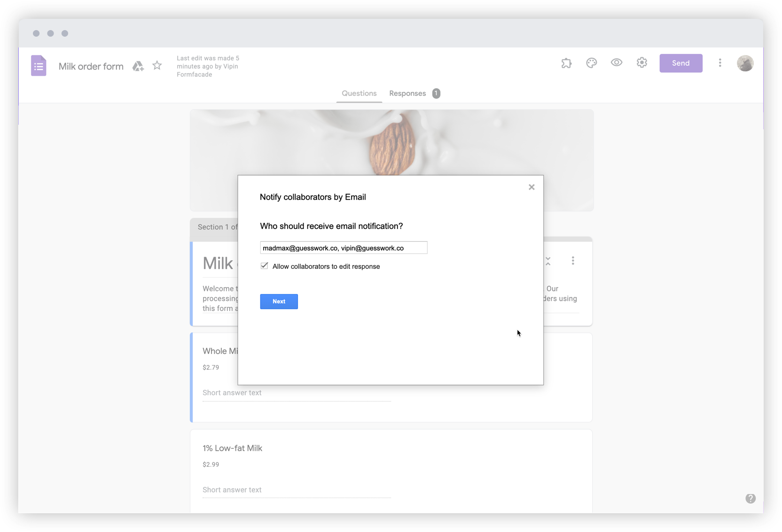
Task: Click the Next button
Action: (279, 301)
